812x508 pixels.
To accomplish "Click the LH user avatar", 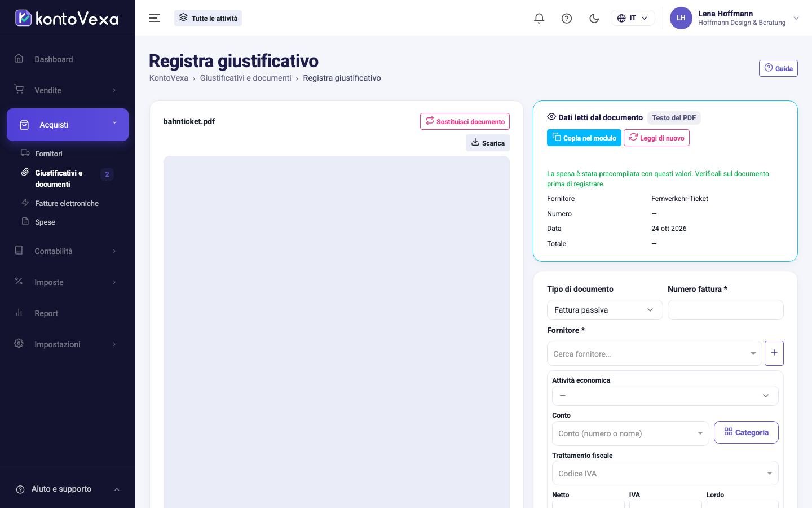I will pos(681,18).
